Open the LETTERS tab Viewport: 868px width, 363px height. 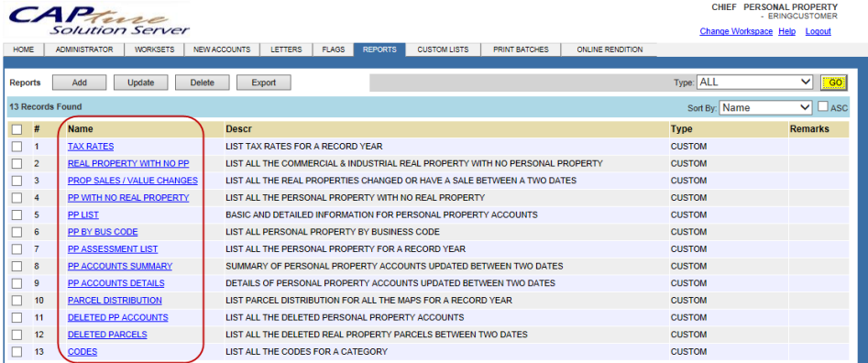point(286,49)
